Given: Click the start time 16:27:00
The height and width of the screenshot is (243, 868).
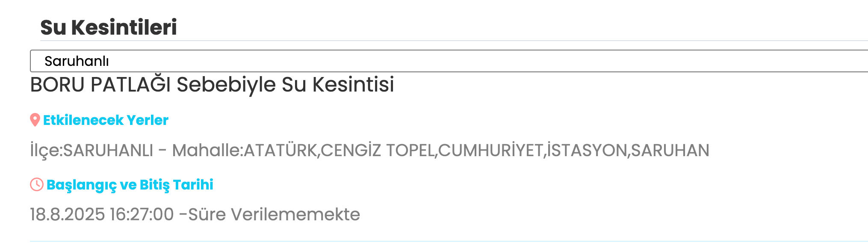Looking at the screenshot, I should [142, 214].
